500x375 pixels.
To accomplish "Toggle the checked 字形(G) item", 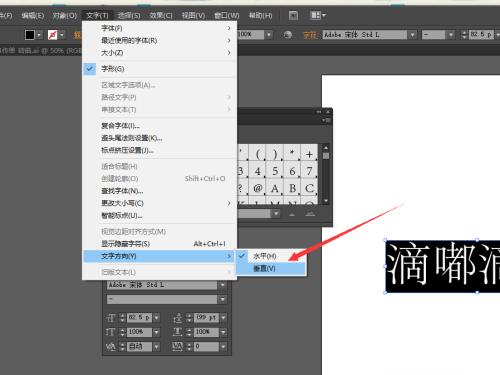I will 159,69.
